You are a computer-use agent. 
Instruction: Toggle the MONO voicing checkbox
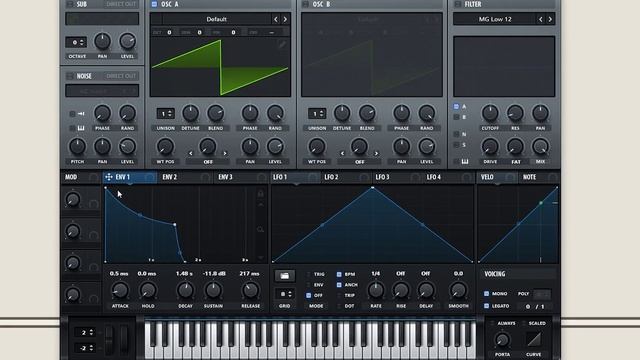[x=486, y=293]
